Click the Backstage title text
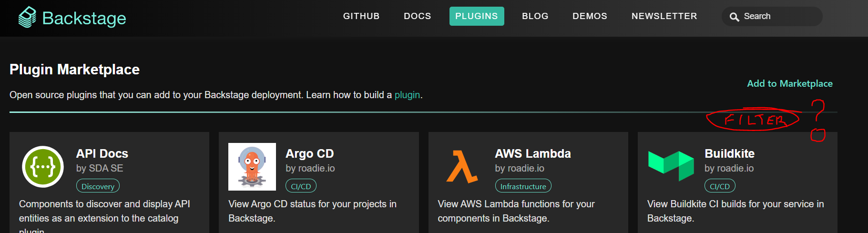Image resolution: width=868 pixels, height=233 pixels. click(x=84, y=18)
